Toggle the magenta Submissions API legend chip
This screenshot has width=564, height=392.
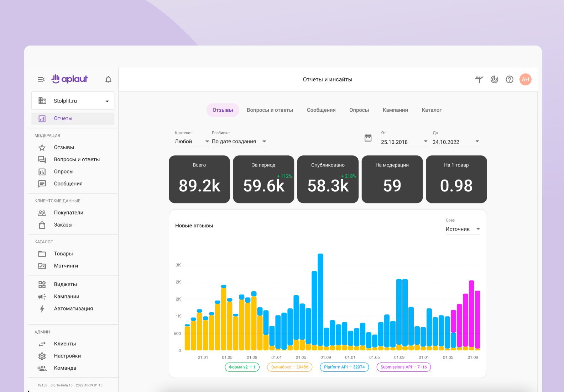click(x=403, y=367)
